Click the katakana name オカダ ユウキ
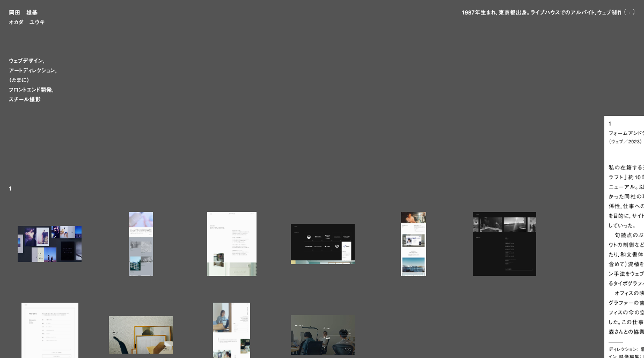This screenshot has height=358, width=644. point(27,22)
